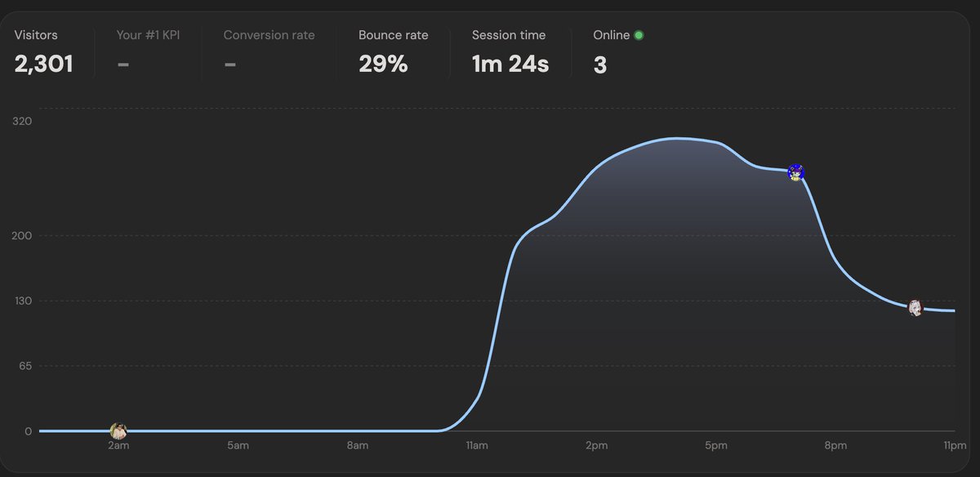Viewport: 980px width, 477px height.
Task: Click the 11pm x-axis label
Action: click(x=955, y=446)
